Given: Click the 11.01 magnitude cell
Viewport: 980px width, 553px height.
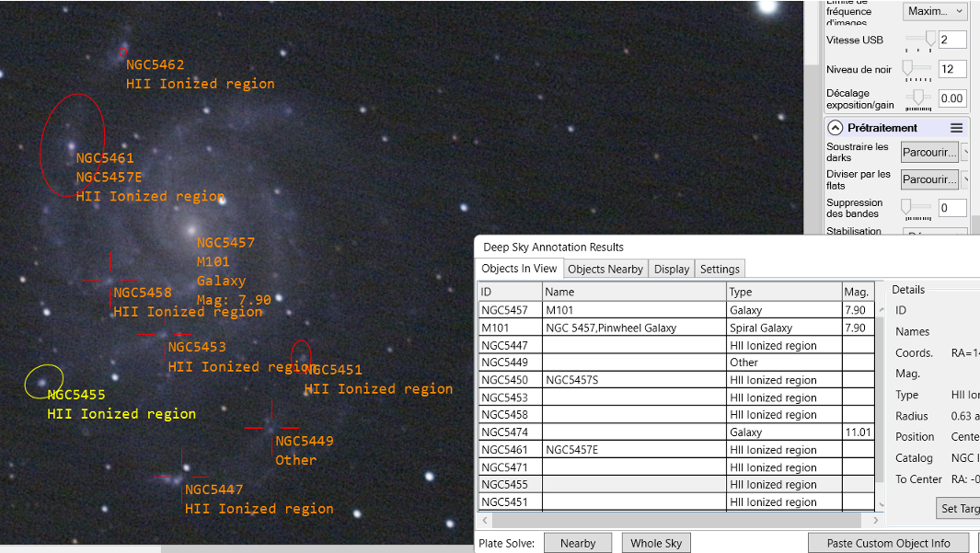Looking at the screenshot, I should point(858,432).
